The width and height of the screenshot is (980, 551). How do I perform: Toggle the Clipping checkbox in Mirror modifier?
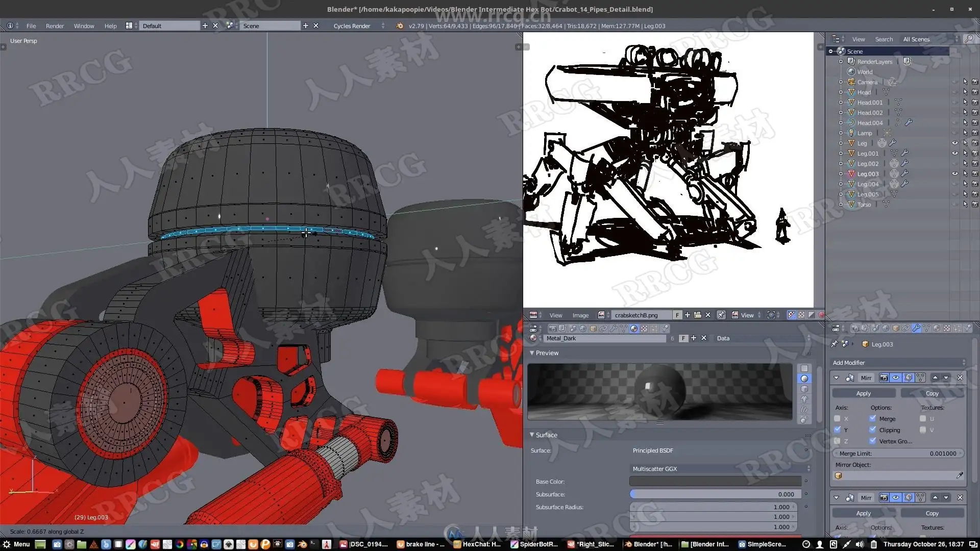(x=873, y=430)
